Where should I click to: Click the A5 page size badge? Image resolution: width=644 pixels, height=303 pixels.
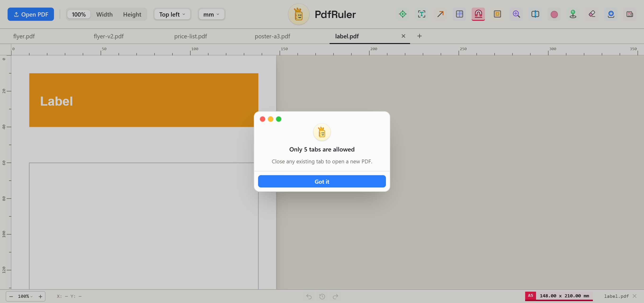(530, 295)
